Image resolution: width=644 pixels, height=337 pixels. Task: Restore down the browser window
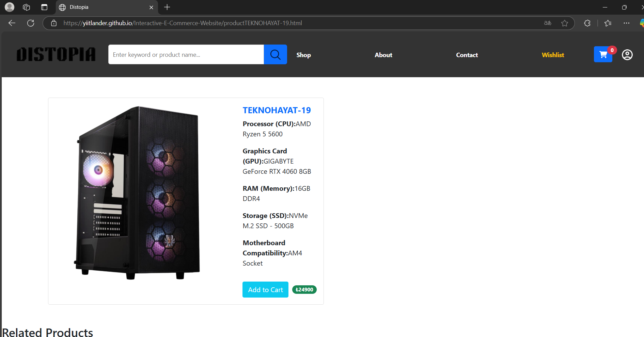[624, 7]
